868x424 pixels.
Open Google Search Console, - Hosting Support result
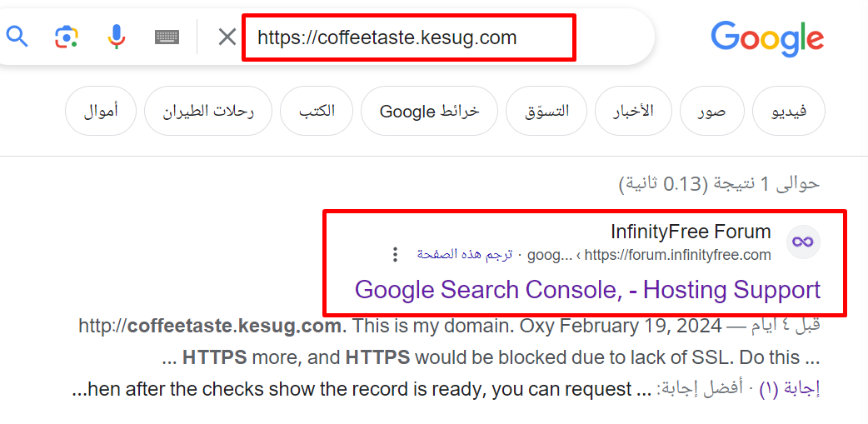click(x=587, y=290)
